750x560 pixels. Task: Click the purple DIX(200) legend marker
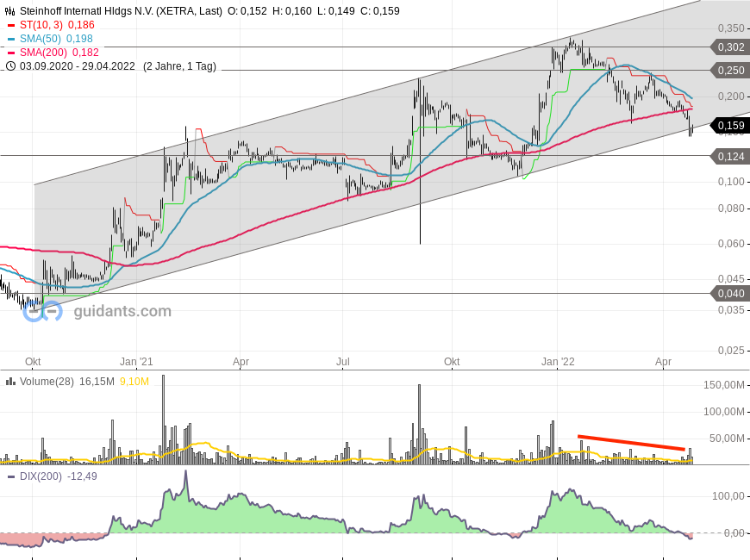pos(11,476)
